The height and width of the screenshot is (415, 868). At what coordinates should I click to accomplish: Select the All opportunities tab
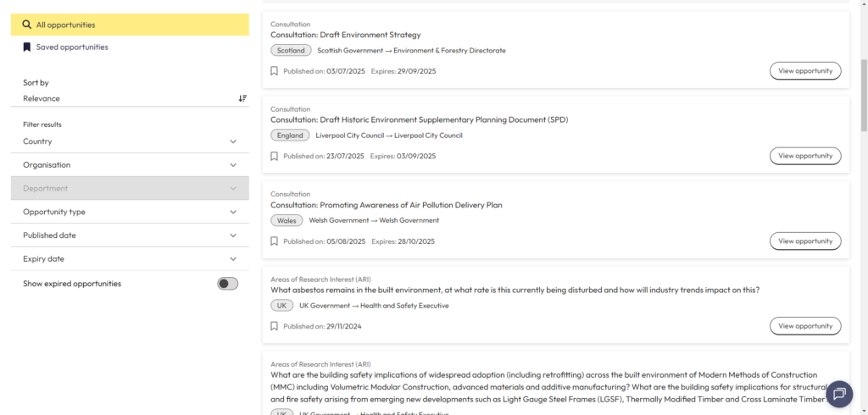coord(130,25)
